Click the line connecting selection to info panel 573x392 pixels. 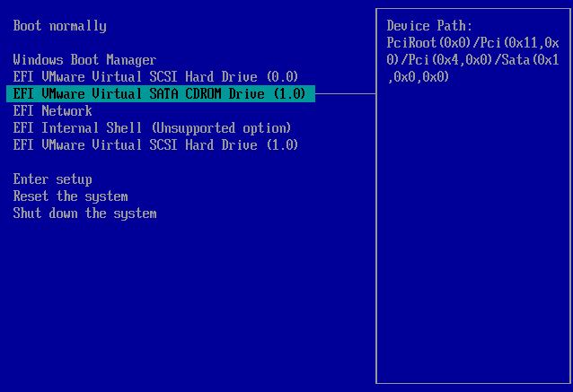(345, 93)
